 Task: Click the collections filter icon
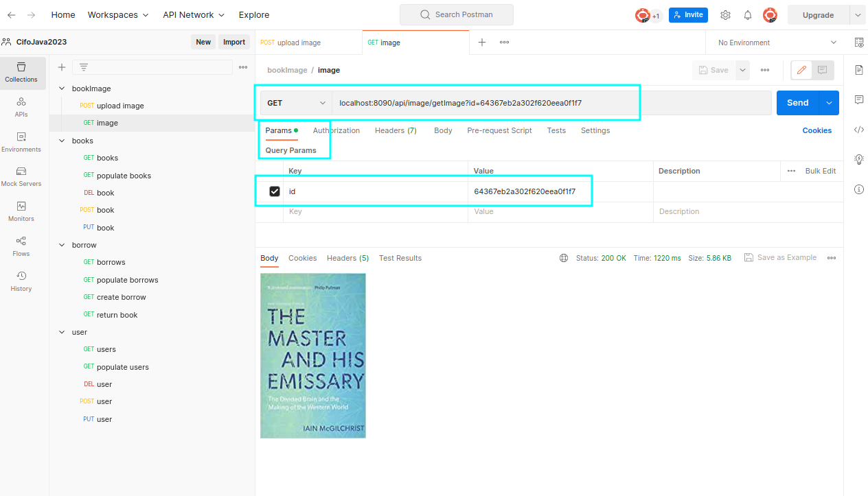tap(84, 67)
